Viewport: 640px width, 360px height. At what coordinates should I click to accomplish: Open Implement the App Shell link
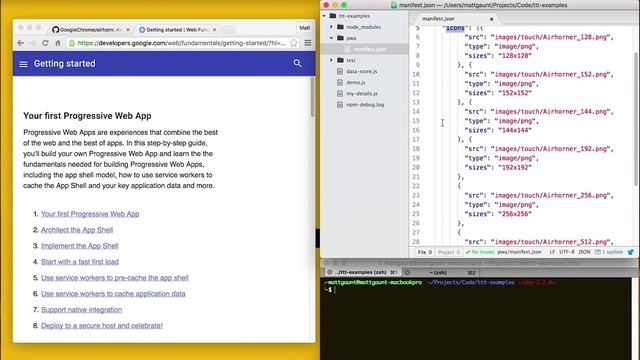tap(80, 246)
